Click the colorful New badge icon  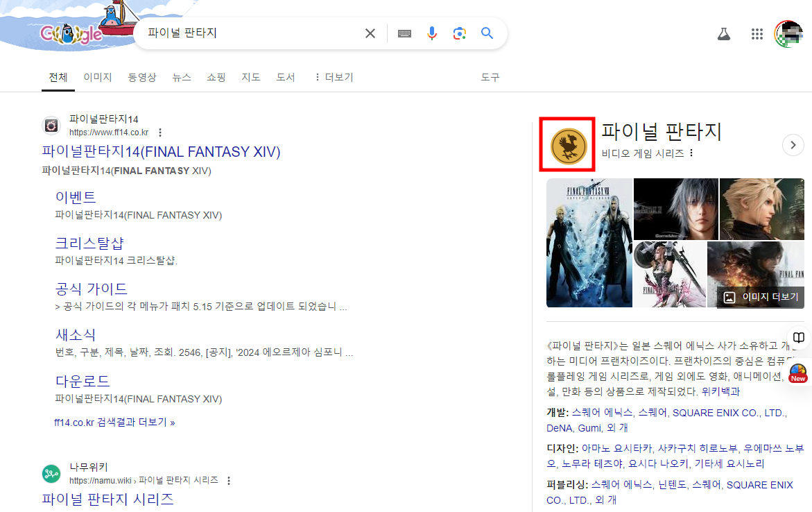click(x=798, y=373)
